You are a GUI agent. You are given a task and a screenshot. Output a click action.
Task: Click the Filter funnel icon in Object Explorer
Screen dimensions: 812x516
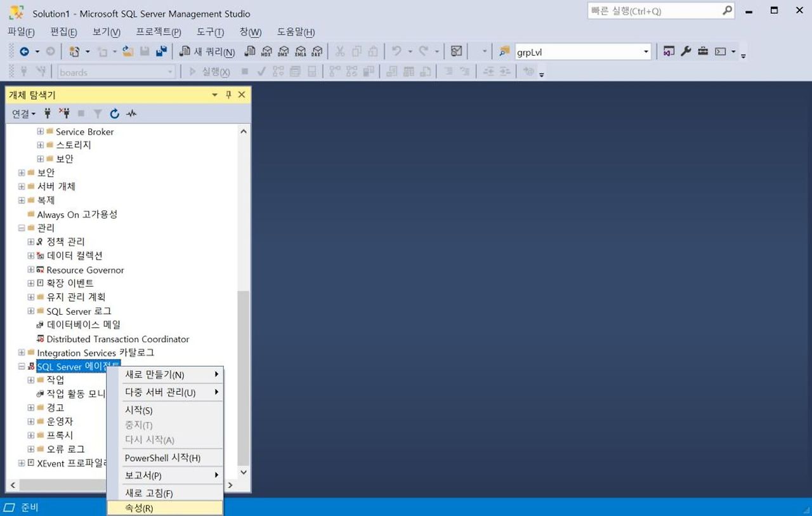pos(98,114)
